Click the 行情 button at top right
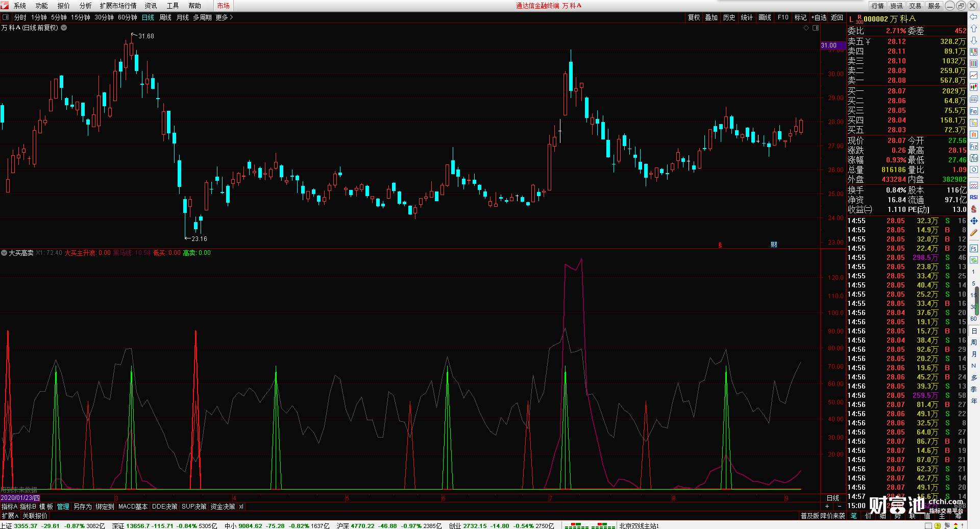The width and height of the screenshot is (980, 529). [878, 6]
